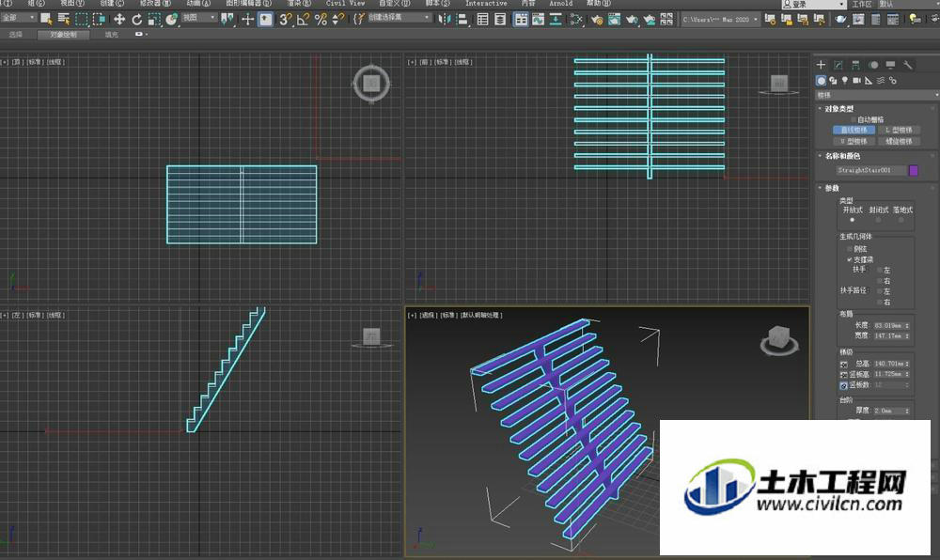Switch to the Utilities wrench panel
The width and height of the screenshot is (940, 560).
click(908, 65)
